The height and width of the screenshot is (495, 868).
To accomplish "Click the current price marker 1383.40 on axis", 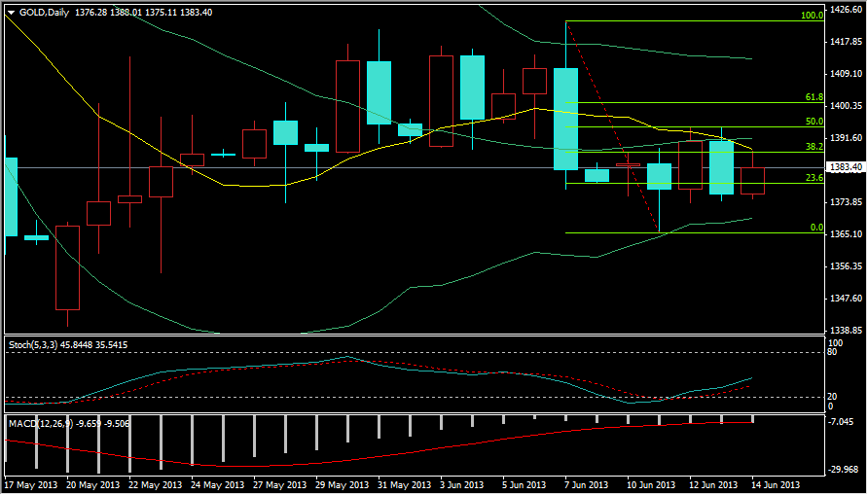I will click(x=846, y=167).
